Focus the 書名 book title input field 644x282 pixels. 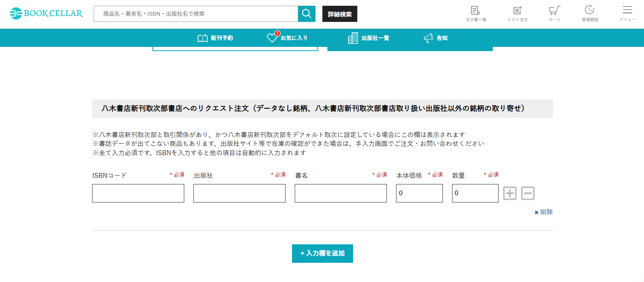point(341,193)
